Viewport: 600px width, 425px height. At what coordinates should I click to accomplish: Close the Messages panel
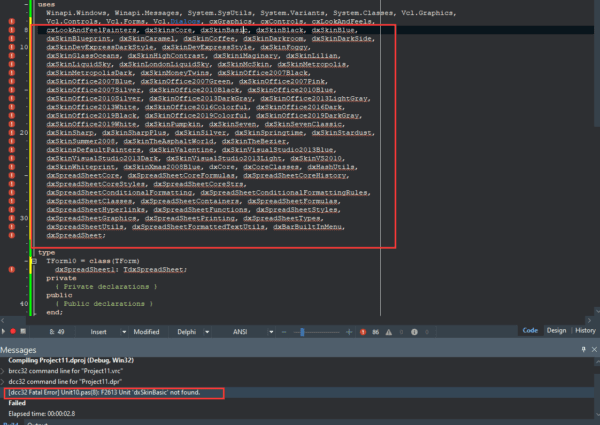point(594,349)
